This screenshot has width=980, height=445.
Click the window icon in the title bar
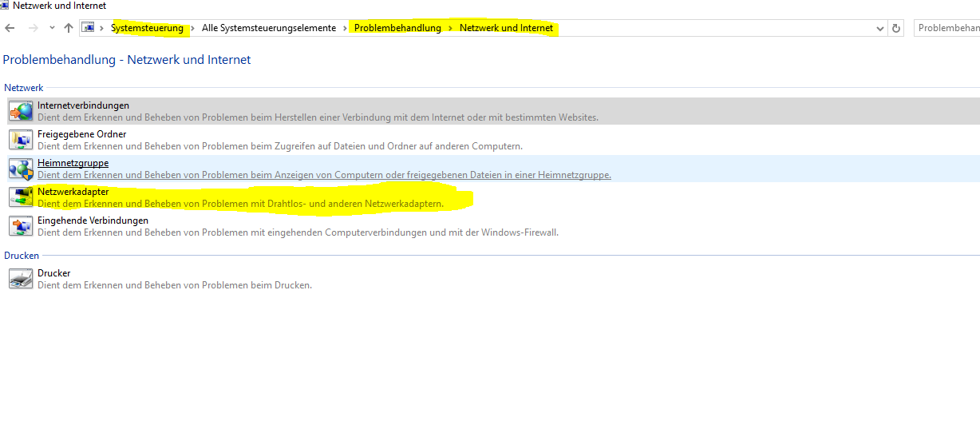(6, 6)
